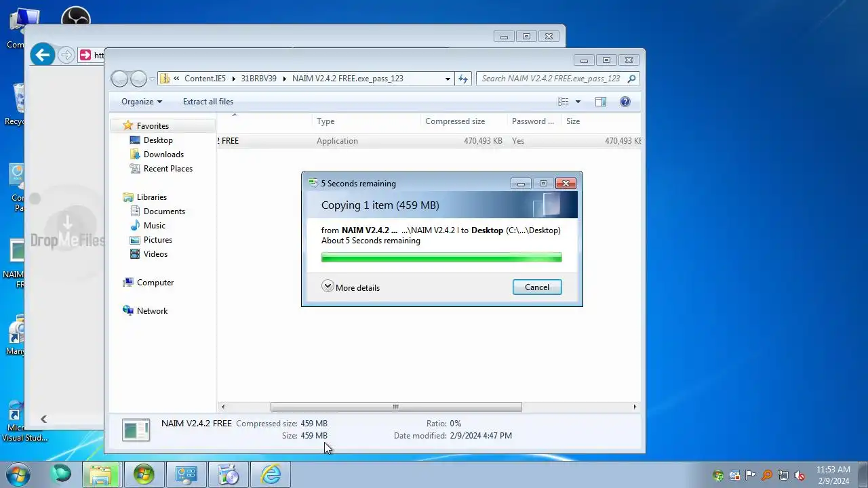
Task: Click the Change your view icon
Action: click(564, 102)
